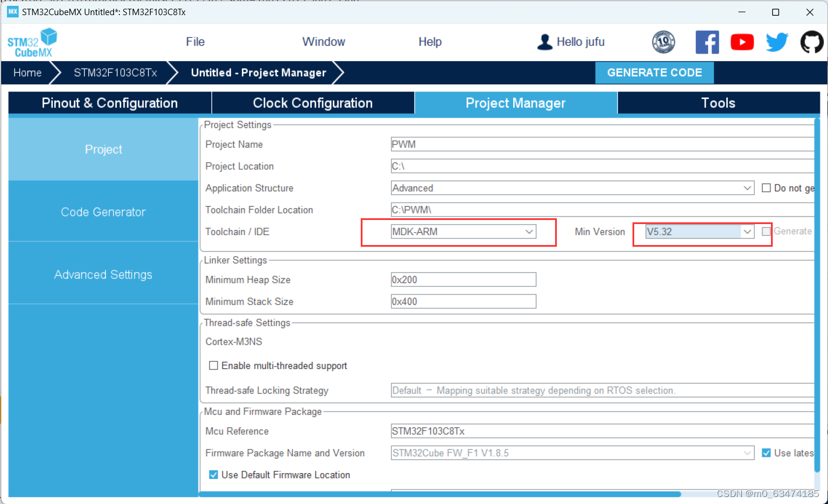Viewport: 828px width, 504px height.
Task: Open the File menu
Action: click(x=196, y=42)
